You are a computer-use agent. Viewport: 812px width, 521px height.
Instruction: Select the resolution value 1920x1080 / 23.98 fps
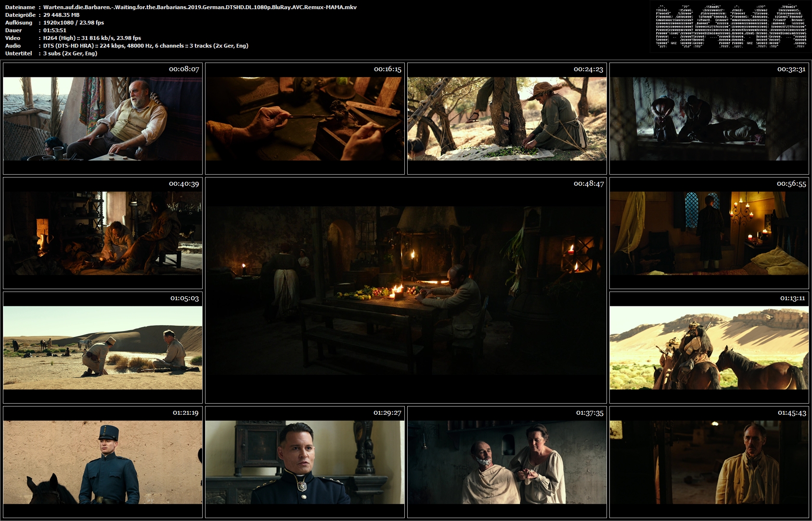(x=74, y=23)
